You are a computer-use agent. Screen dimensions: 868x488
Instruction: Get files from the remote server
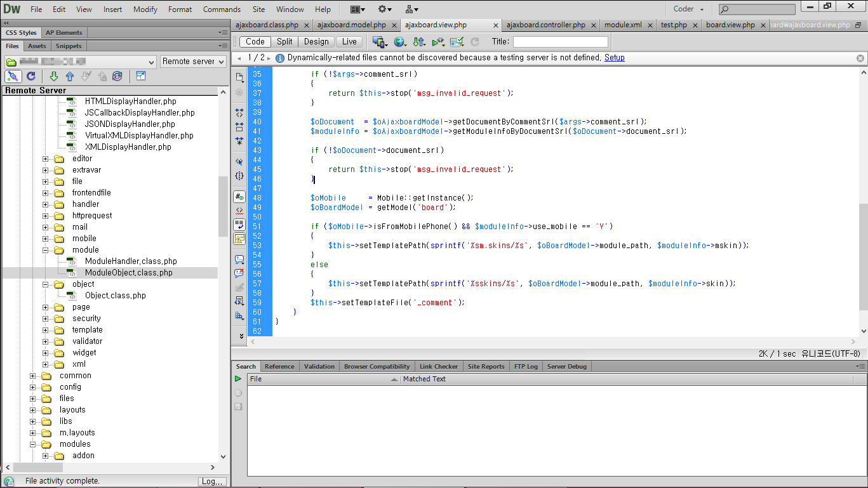[53, 76]
